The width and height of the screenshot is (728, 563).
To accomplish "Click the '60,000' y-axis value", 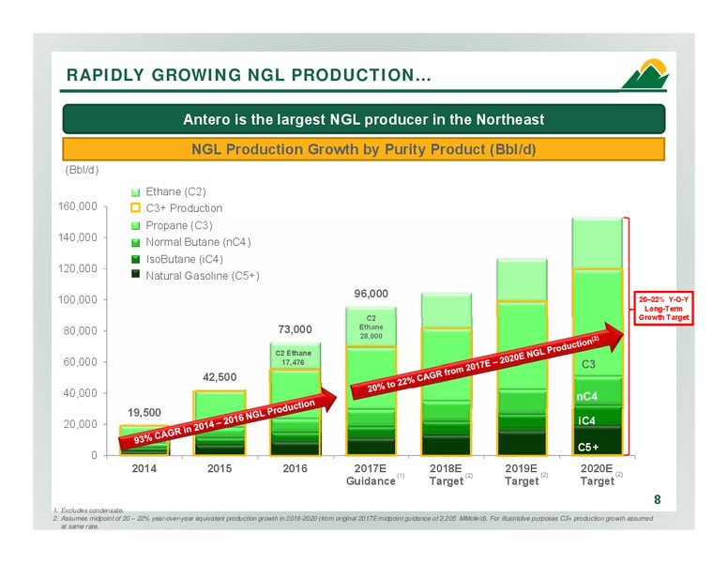I will coord(80,362).
